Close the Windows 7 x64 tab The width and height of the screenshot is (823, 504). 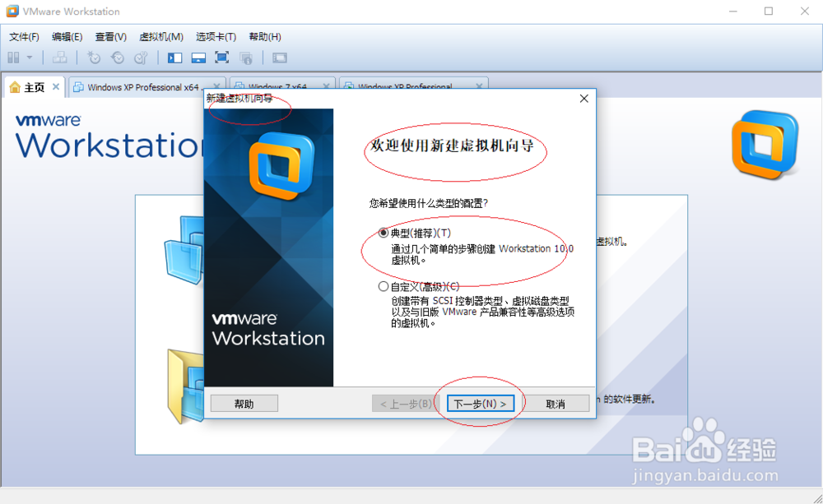coord(326,86)
